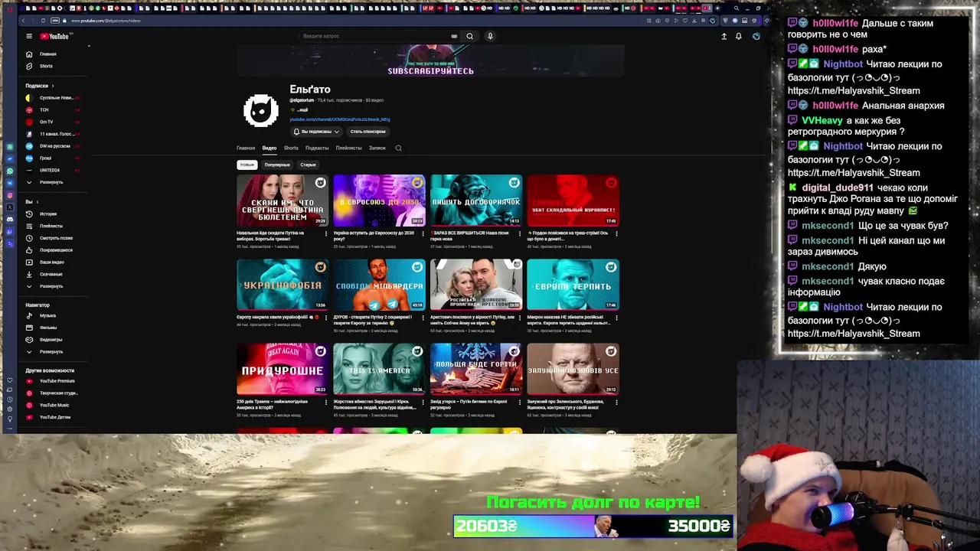Switch to the channel Shorts tab
This screenshot has height=551, width=980.
(291, 148)
